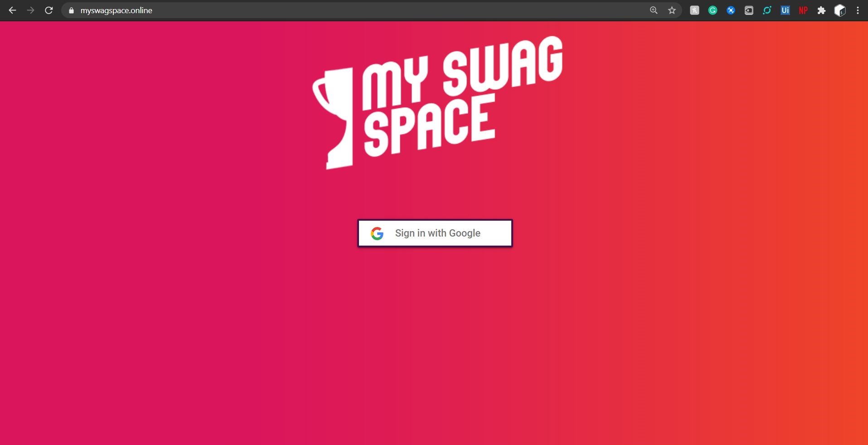Open the blue circular extension icon
Viewport: 868px width, 445px height.
[731, 10]
